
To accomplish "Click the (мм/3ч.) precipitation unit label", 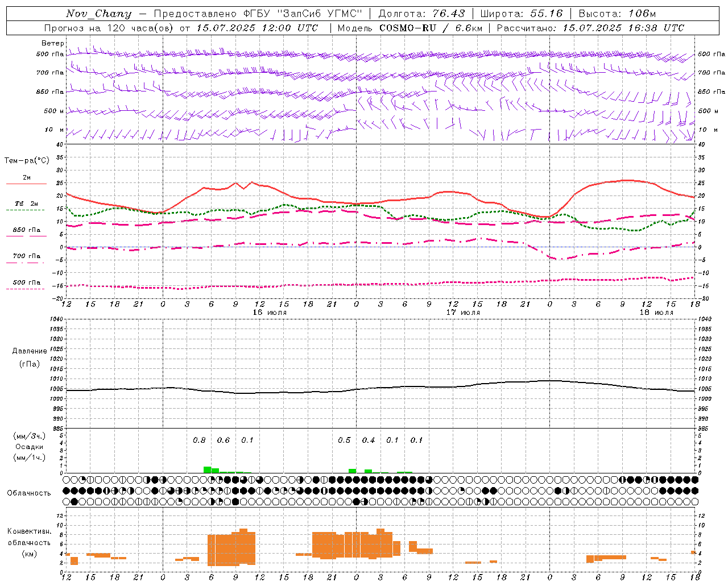I will tap(30, 436).
